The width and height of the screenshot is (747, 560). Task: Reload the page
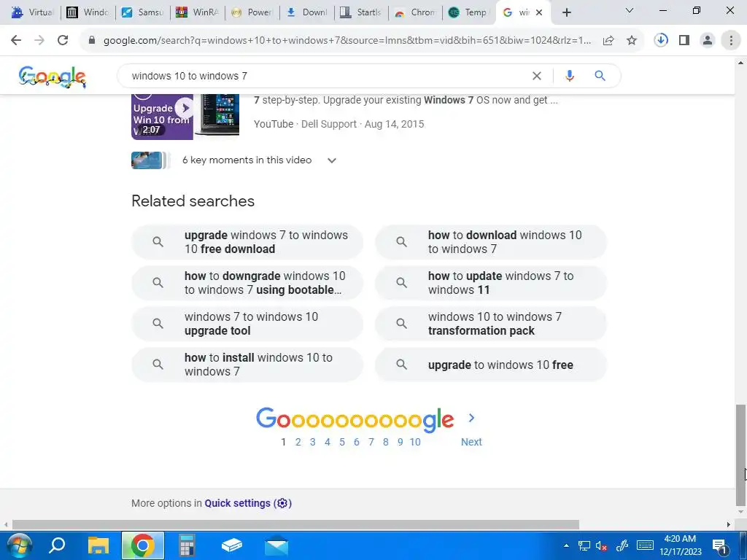click(63, 41)
